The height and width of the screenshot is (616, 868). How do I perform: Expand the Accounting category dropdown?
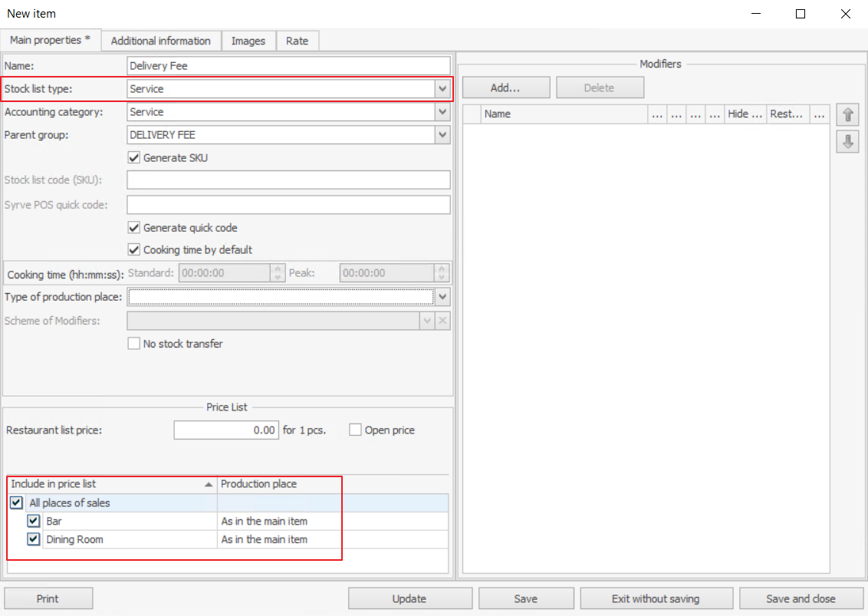point(442,112)
